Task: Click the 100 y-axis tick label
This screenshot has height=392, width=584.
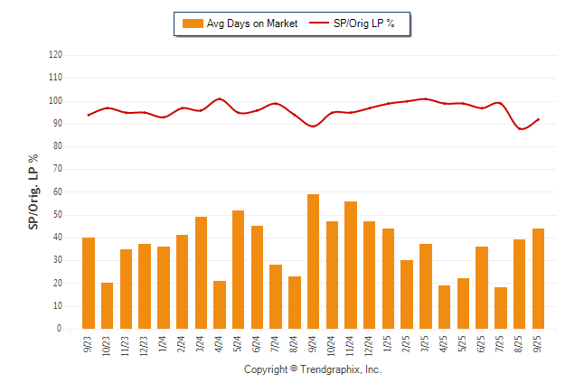Action: pyautogui.click(x=54, y=100)
